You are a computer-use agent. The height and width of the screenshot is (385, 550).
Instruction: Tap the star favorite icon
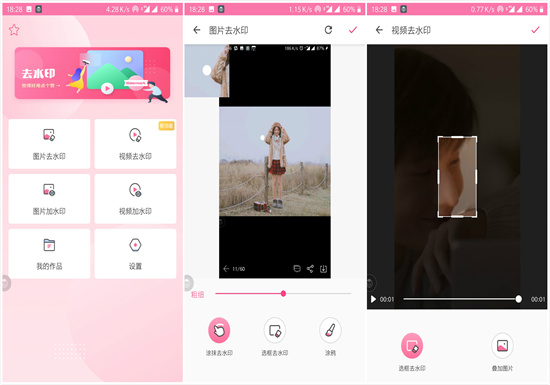click(x=14, y=30)
